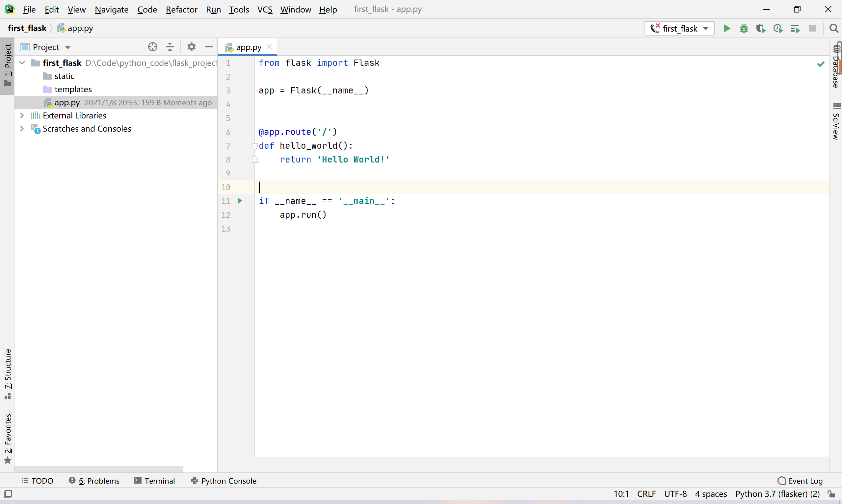Collapse all in Project panel
Screen dimensions: 842x504
(170, 47)
